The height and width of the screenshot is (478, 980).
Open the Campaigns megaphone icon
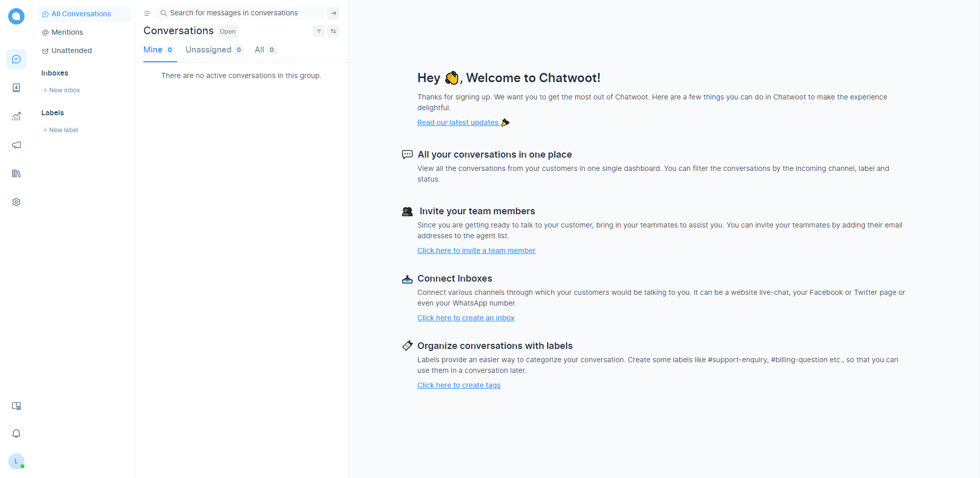(16, 145)
